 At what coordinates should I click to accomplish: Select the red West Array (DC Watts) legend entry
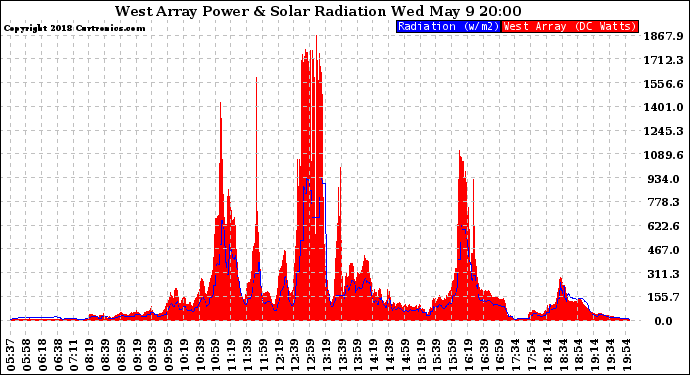570,26
